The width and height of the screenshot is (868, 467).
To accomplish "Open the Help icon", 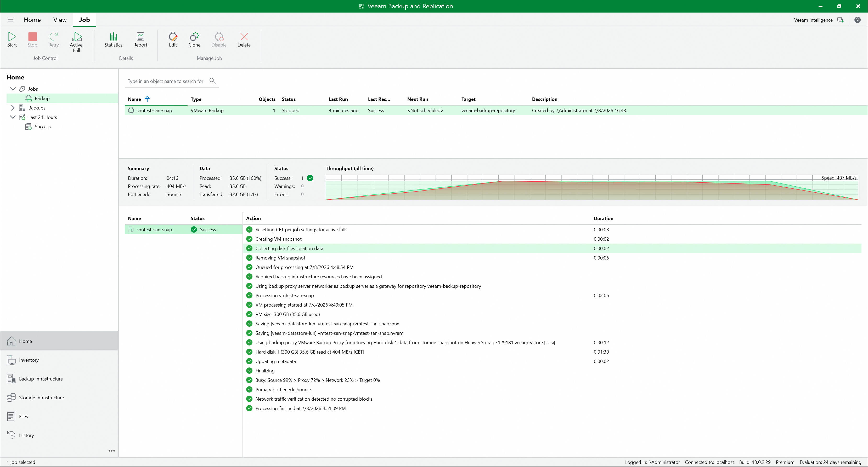I will (858, 20).
